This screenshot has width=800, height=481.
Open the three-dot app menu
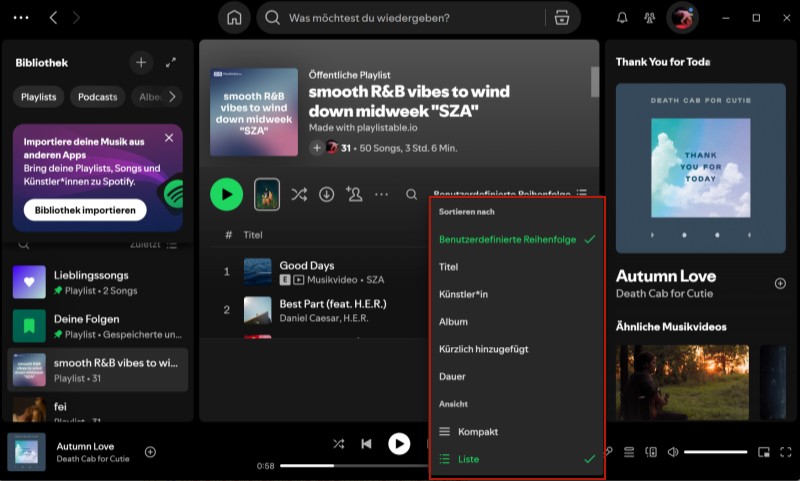coord(21,17)
